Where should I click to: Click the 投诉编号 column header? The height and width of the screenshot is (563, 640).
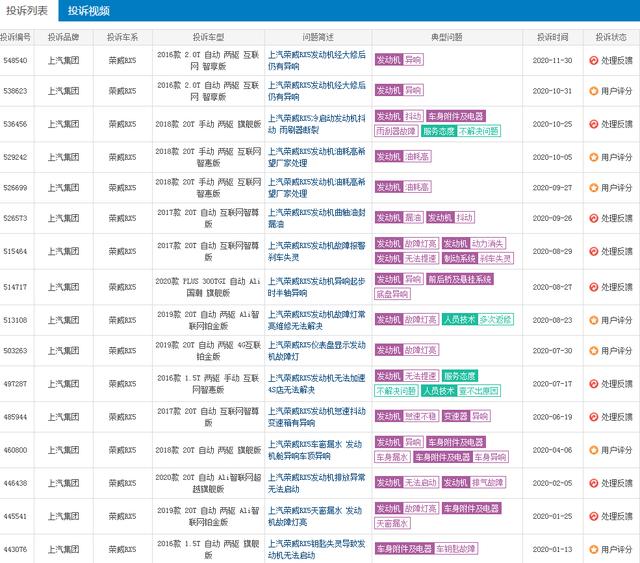point(16,37)
